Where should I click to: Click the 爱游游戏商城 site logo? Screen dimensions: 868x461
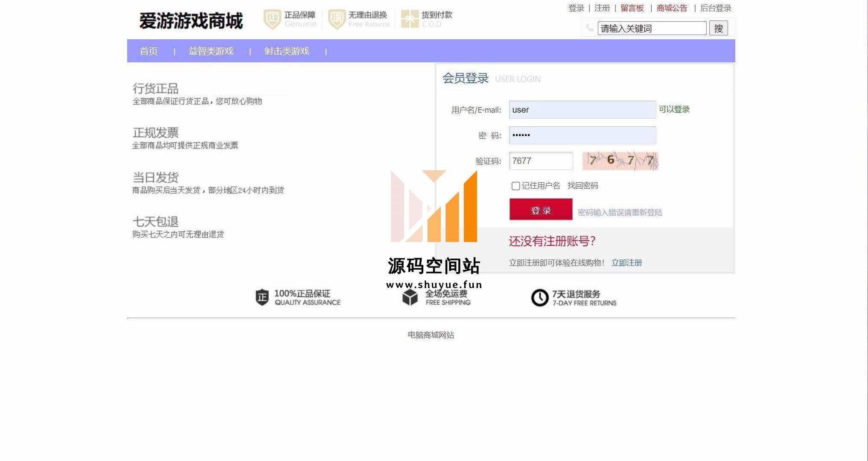tap(191, 20)
